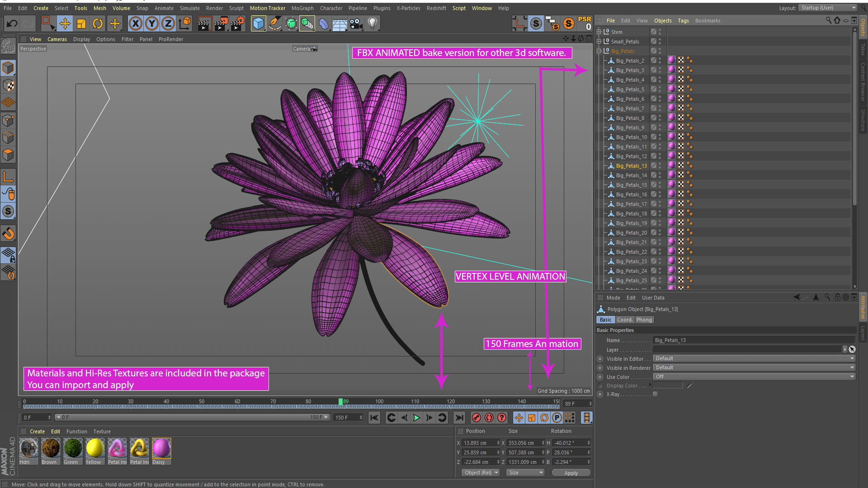Toggle Stem layer enable checkmark
The height and width of the screenshot is (488, 868).
point(654,32)
